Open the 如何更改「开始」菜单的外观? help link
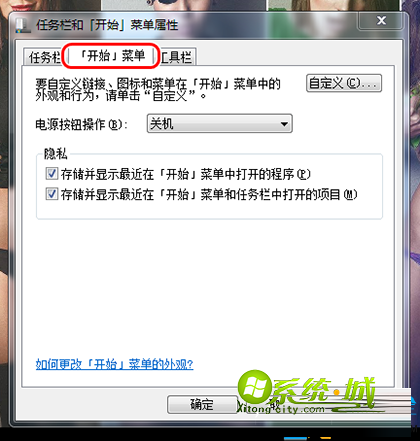 [x=114, y=364]
